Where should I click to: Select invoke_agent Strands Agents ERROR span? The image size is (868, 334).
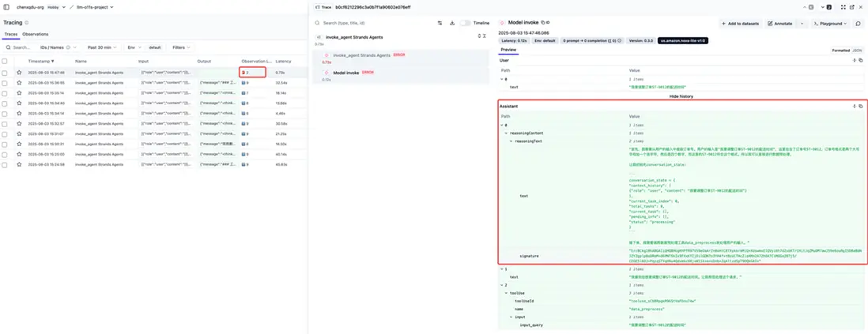coord(402,58)
